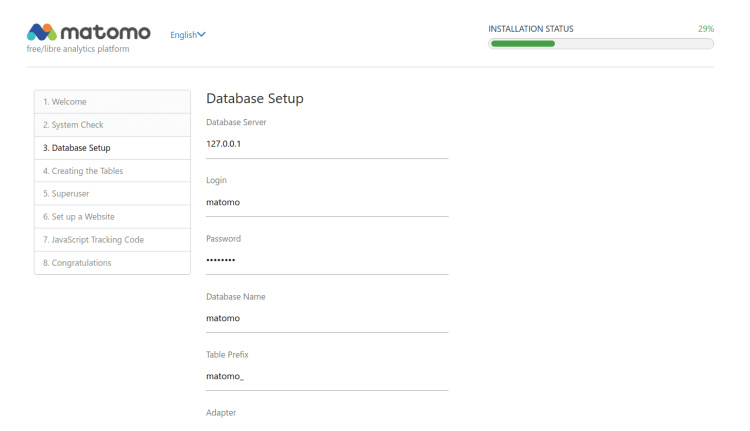
Task: Select the Set up a Website step
Action: click(x=112, y=217)
